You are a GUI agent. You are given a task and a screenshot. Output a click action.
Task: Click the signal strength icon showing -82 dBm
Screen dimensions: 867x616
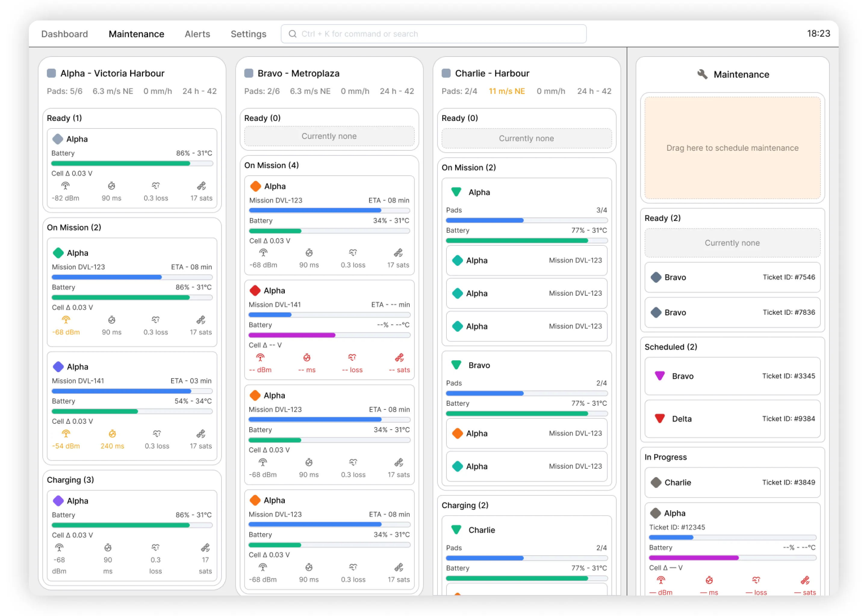pos(66,186)
